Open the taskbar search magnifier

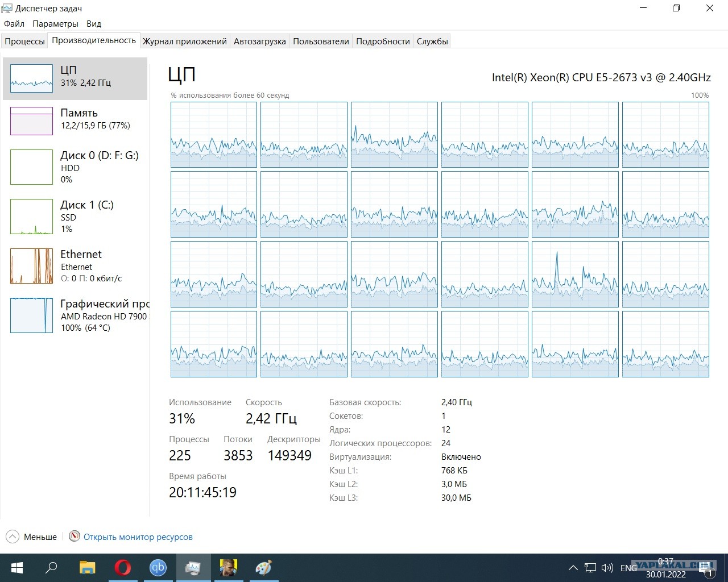point(51,568)
